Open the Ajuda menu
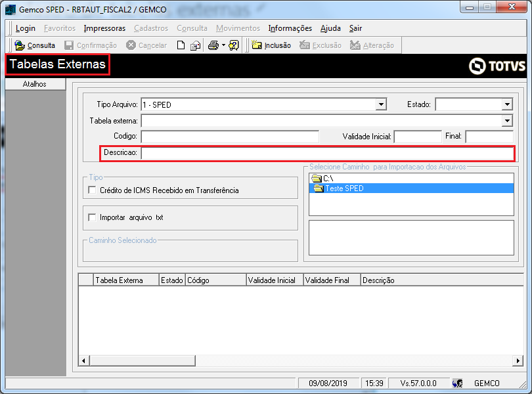The width and height of the screenshot is (532, 394). tap(330, 28)
